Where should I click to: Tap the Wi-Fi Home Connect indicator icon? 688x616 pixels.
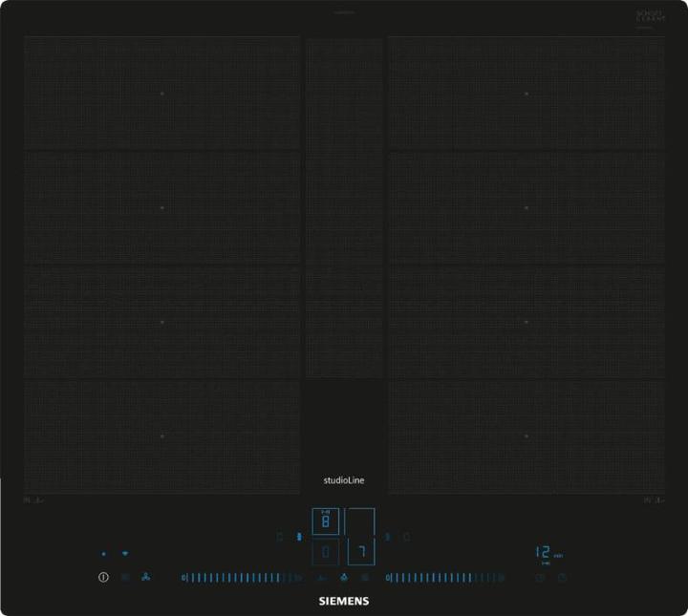pos(124,554)
